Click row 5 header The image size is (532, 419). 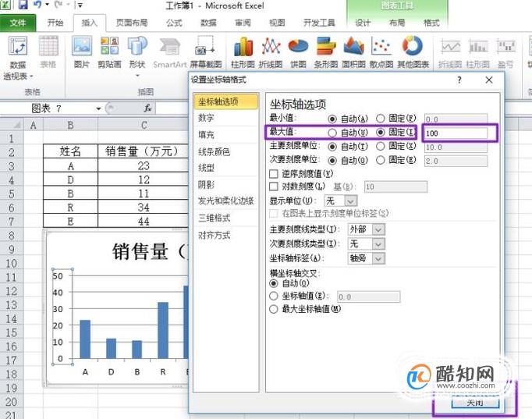(x=12, y=194)
